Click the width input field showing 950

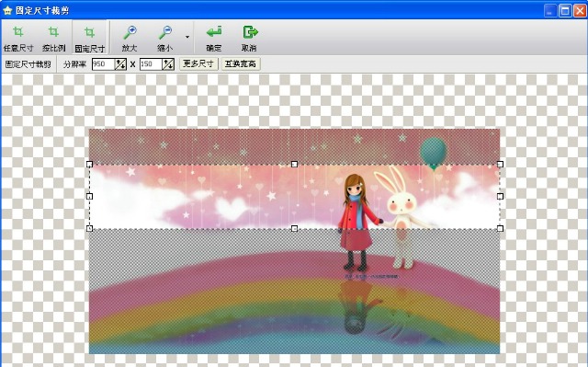[103, 64]
